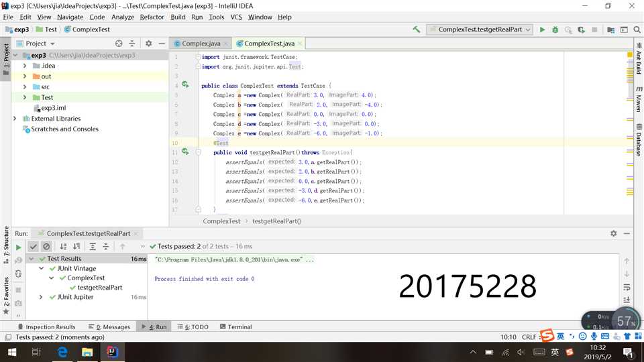
Task: Build project with the hammer icon
Action: 417,29
